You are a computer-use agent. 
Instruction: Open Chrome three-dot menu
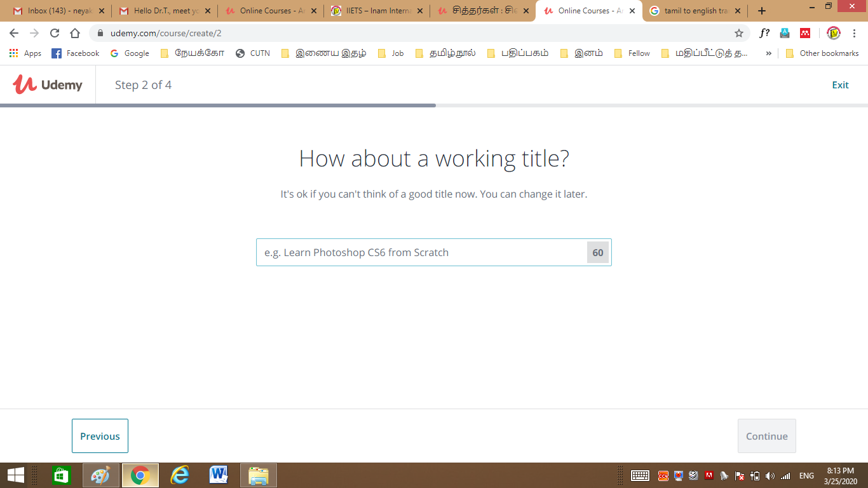coord(855,33)
